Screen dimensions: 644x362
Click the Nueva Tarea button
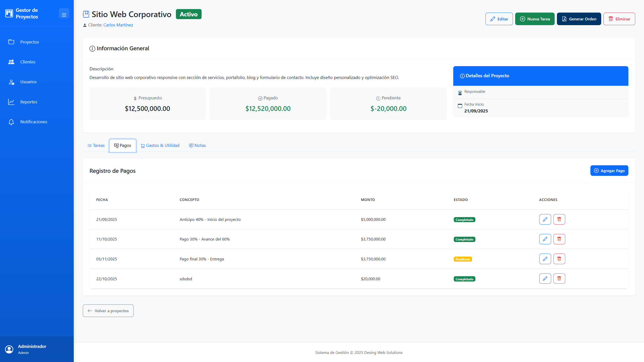(x=535, y=19)
